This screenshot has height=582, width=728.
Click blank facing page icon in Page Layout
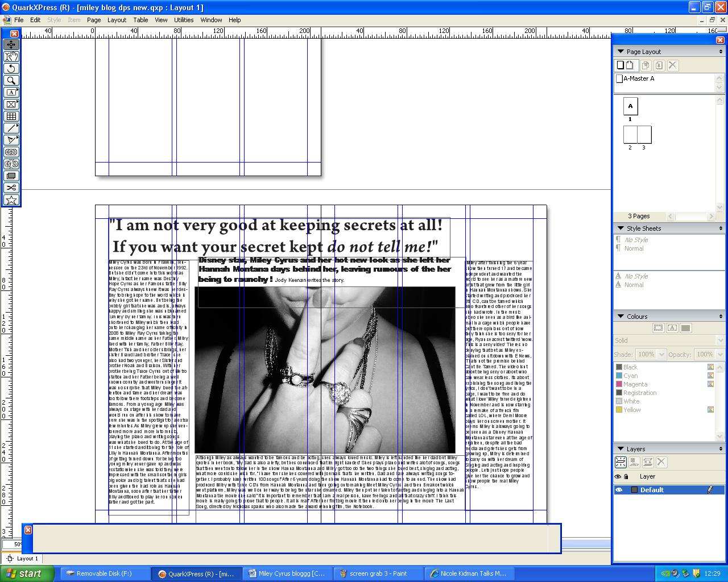(x=630, y=65)
